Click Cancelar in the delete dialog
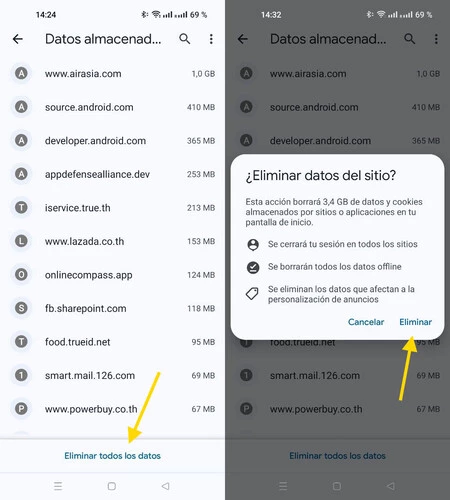450x500 pixels. 366,322
